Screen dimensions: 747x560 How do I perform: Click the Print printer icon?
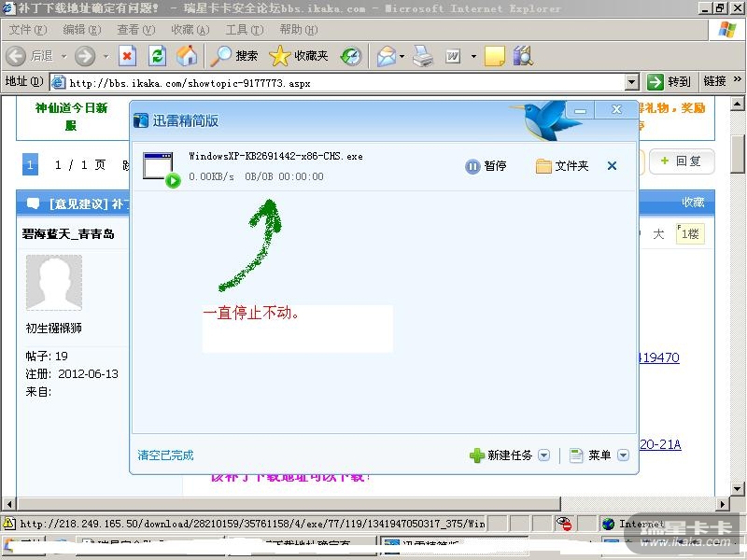click(x=423, y=56)
